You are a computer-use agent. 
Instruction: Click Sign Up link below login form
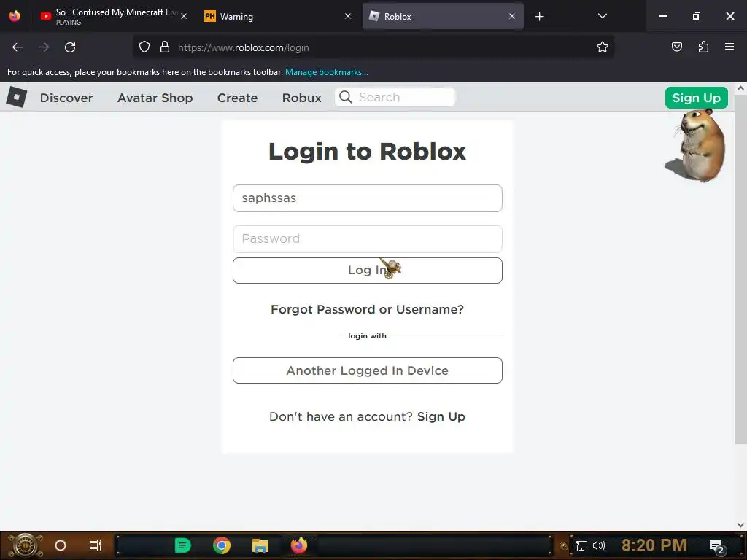tap(441, 416)
